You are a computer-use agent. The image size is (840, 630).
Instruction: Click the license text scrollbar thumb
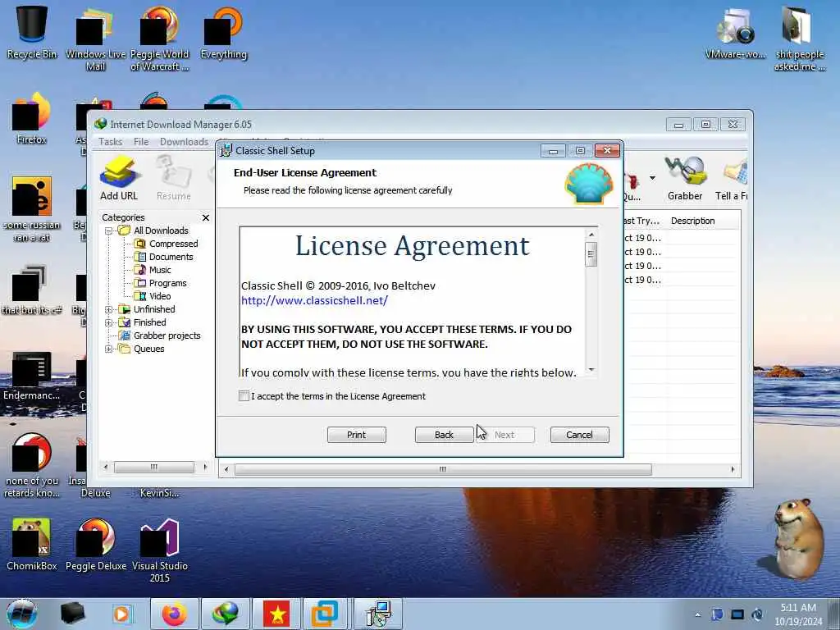pos(591,254)
